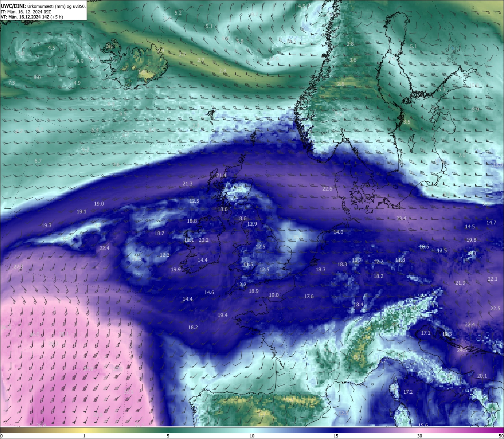Image resolution: width=504 pixels, height=439 pixels.
Task: Click the map value 5.8
Action: click(239, 41)
